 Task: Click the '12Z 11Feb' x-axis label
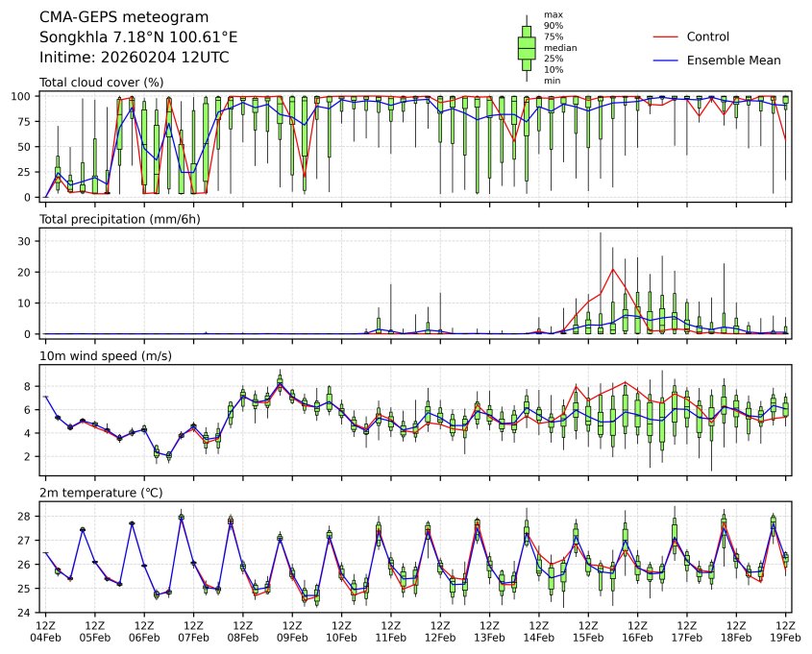tap(391, 631)
